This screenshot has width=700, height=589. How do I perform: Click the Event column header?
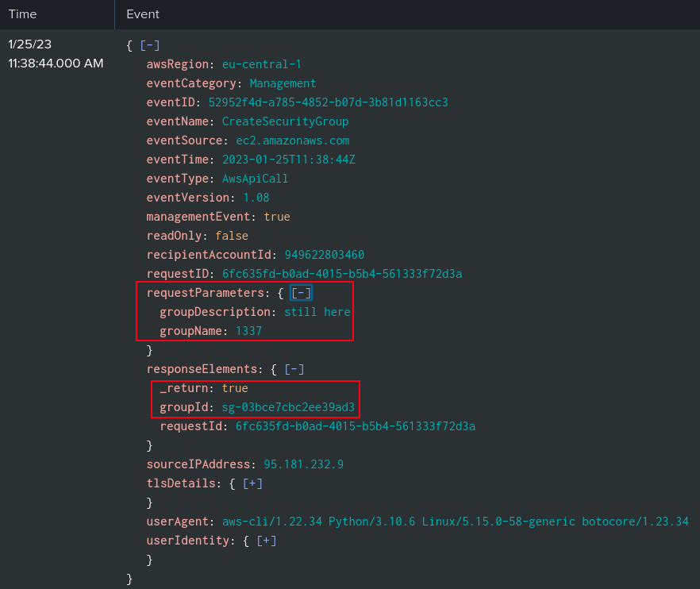pos(143,14)
